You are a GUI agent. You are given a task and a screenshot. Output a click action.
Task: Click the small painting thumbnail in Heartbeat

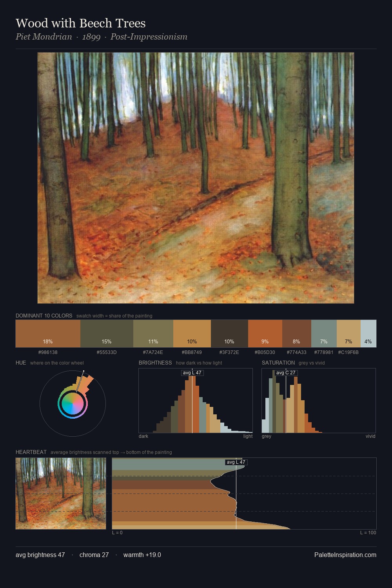point(61,494)
